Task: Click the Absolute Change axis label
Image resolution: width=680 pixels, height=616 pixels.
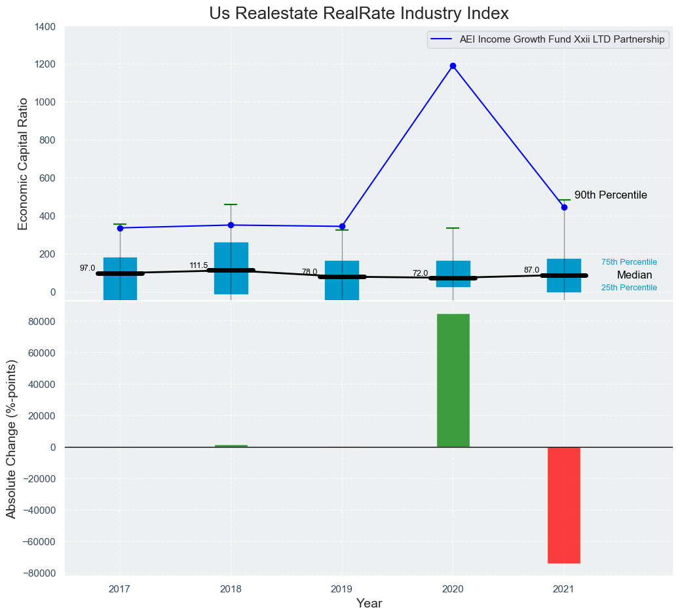Action: tap(11, 439)
